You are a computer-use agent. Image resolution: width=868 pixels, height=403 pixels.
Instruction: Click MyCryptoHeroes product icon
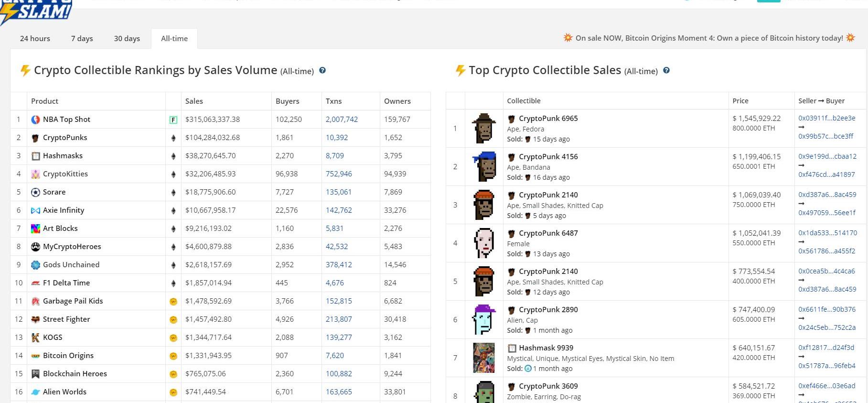click(35, 247)
